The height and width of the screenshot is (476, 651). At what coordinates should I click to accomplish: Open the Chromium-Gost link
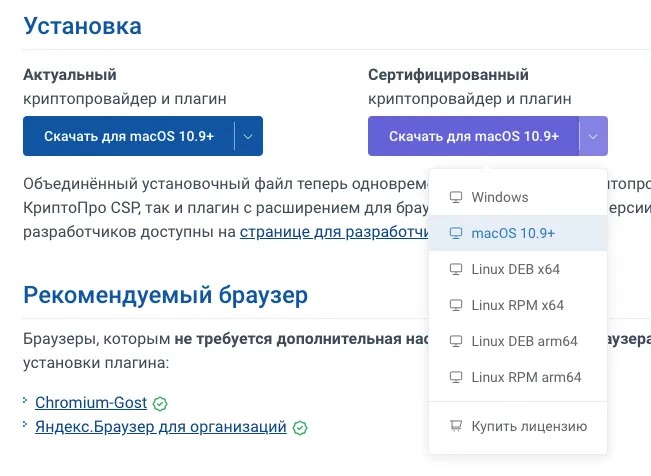click(x=91, y=403)
